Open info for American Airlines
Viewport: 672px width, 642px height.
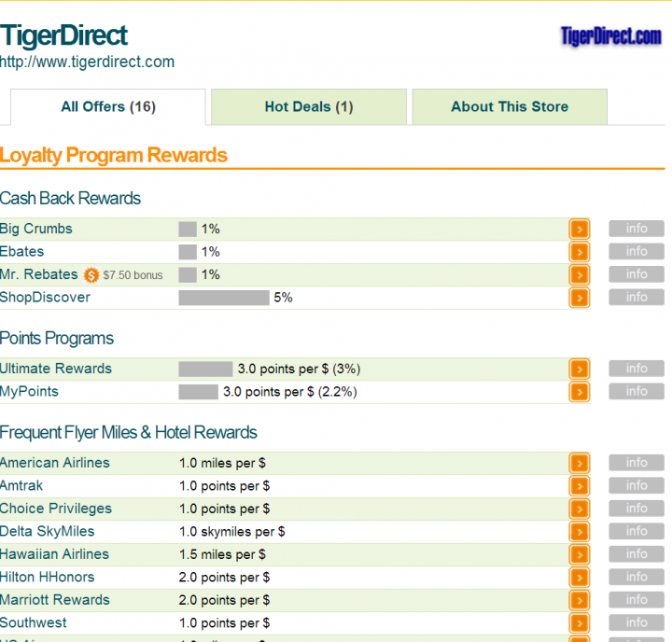pyautogui.click(x=637, y=463)
